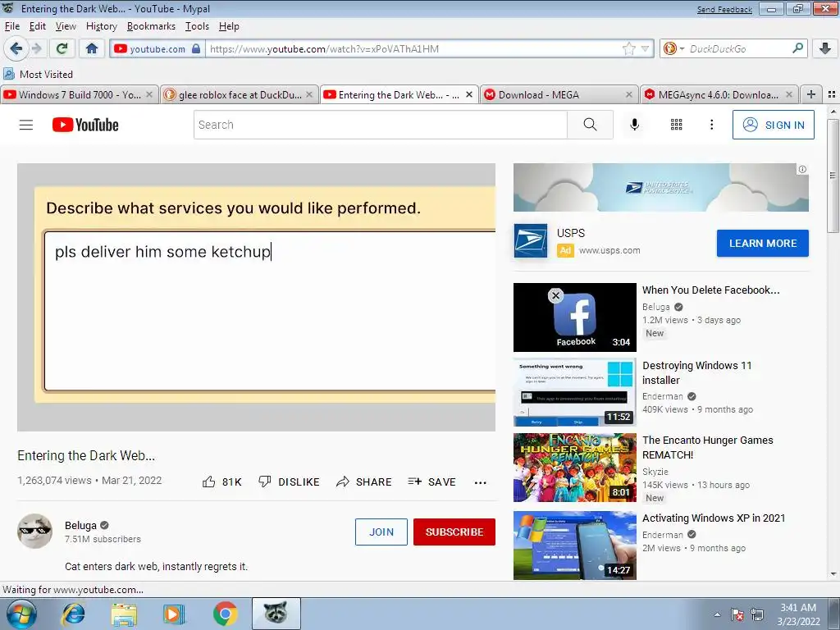Share the video via the SHARE button
This screenshot has height=630, width=840.
363,482
